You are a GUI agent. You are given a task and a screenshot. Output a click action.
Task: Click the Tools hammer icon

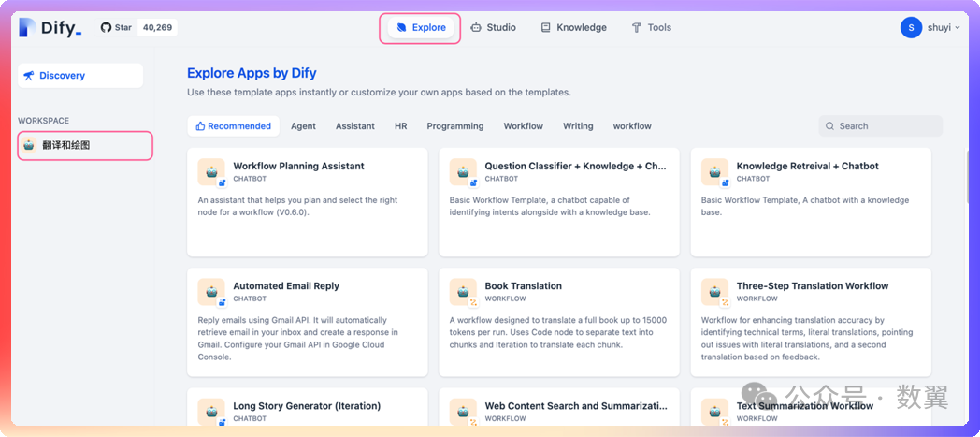[x=636, y=27]
